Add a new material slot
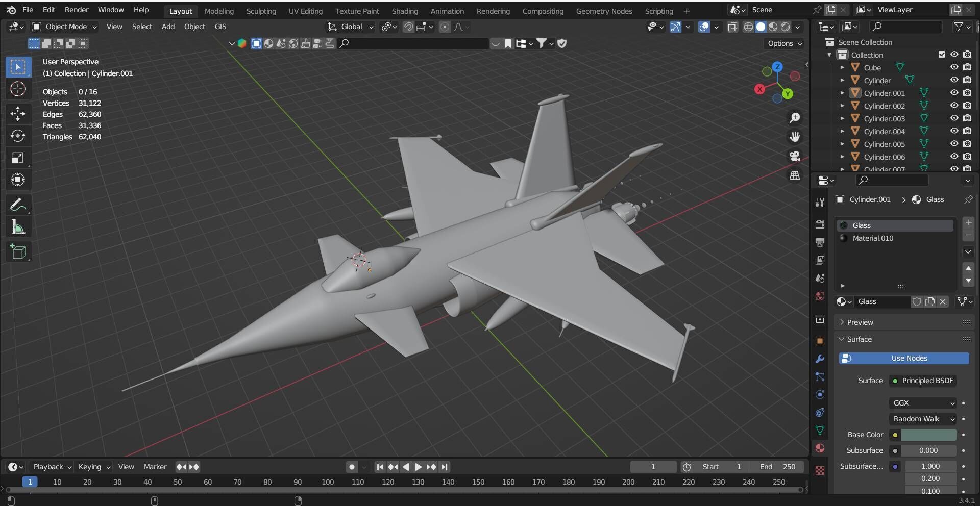 pos(968,222)
